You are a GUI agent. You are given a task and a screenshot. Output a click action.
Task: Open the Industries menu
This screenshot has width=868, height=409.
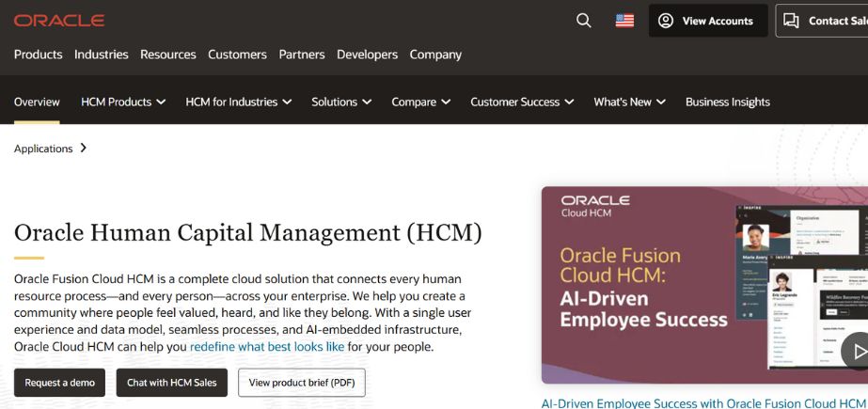point(102,55)
